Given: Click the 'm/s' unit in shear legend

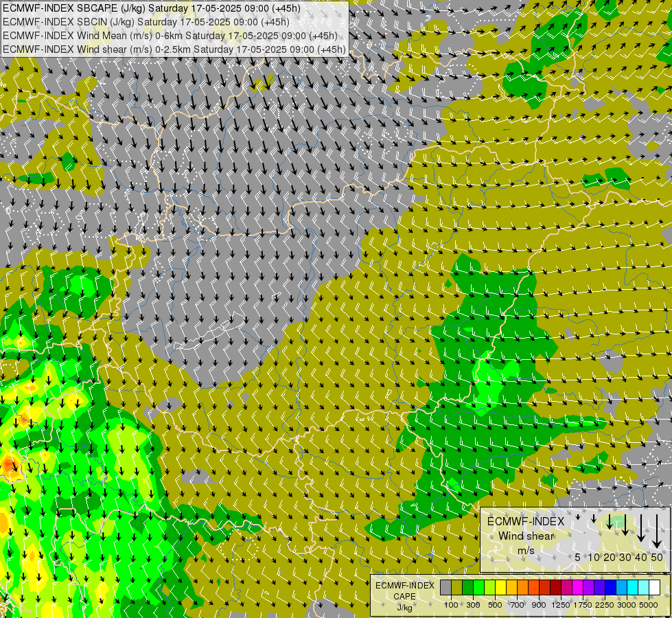Looking at the screenshot, I should click(x=526, y=550).
